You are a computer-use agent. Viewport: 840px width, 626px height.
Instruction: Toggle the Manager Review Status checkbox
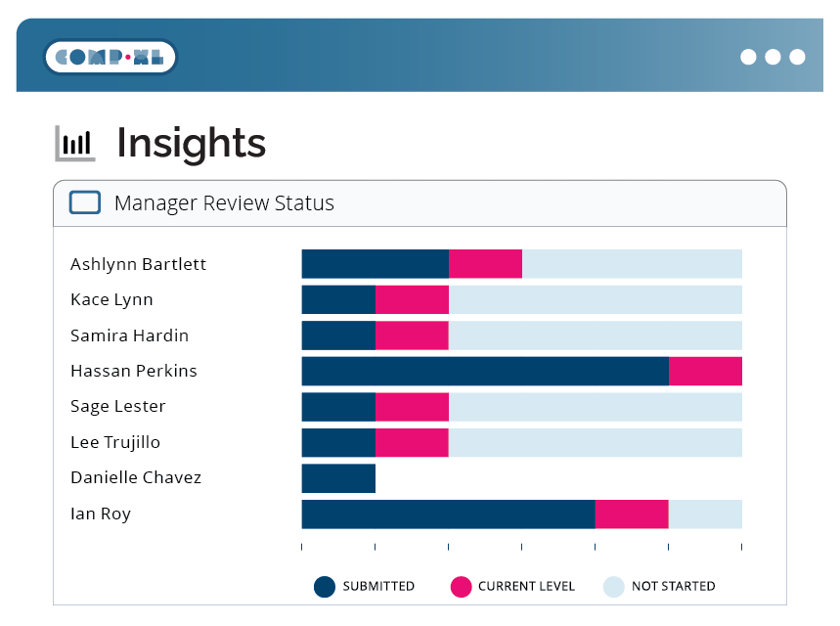point(85,202)
